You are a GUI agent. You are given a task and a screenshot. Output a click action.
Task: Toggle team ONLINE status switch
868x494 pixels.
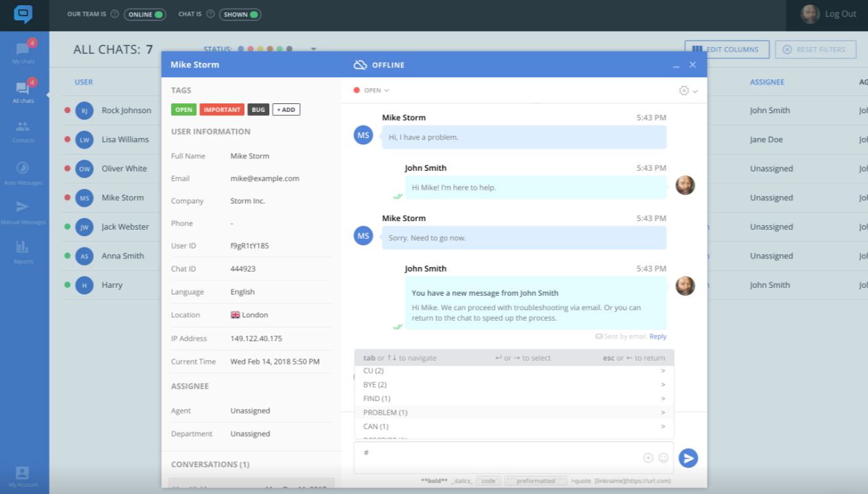pos(145,14)
